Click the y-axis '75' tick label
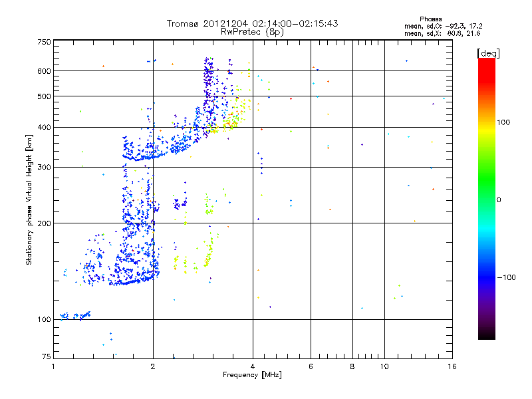This screenshot has height=399, width=532. (47, 356)
